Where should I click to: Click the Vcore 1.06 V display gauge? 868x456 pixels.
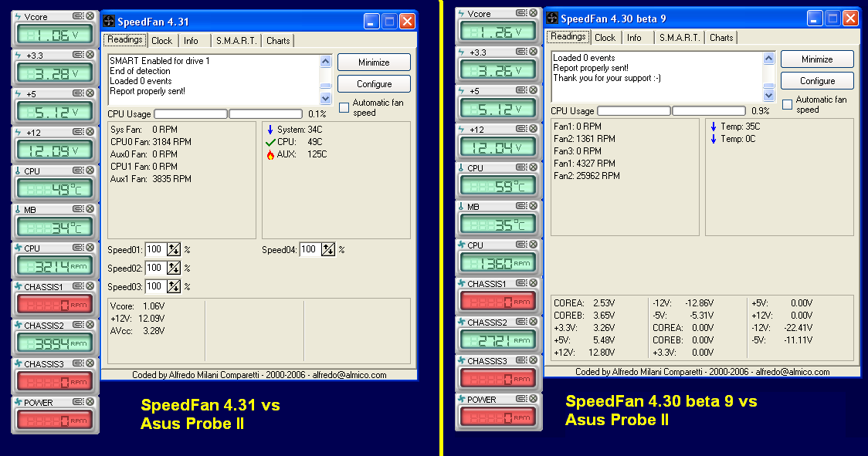[x=56, y=35]
